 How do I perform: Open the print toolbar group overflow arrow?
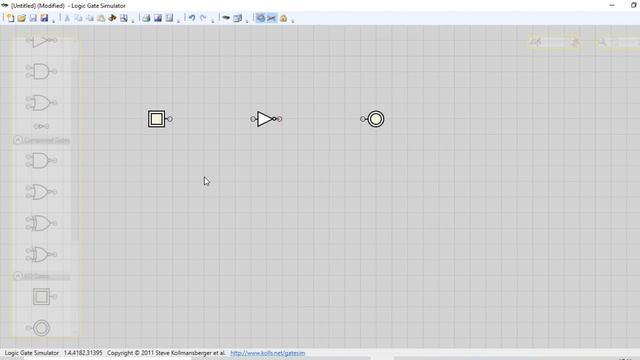[x=178, y=20]
